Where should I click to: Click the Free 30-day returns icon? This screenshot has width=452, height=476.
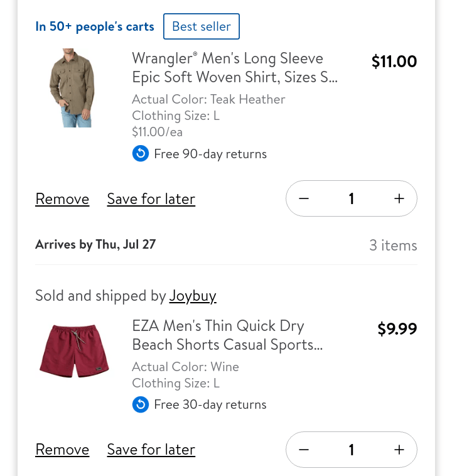pos(141,404)
